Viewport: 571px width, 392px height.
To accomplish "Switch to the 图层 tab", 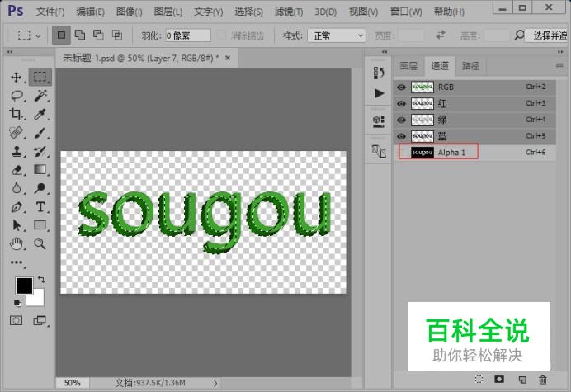I will tap(408, 66).
